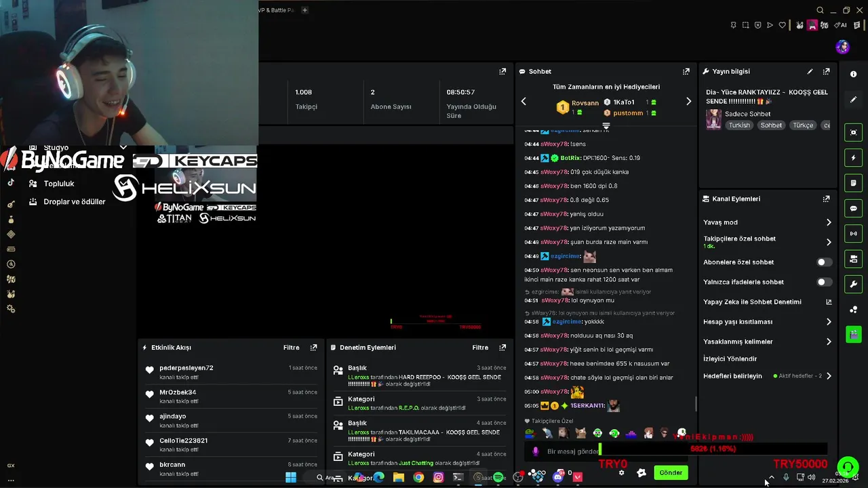868x488 pixels.
Task: Toggle Abonelere özel sohbet switch
Action: point(824,262)
